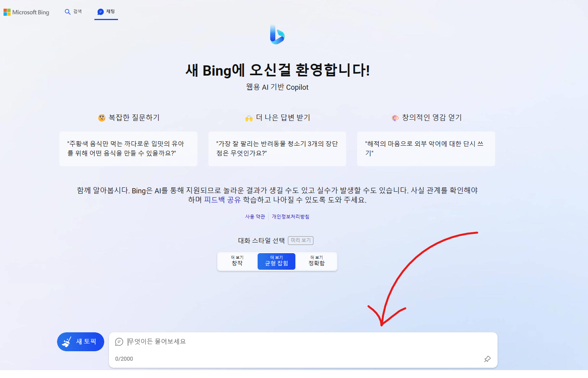This screenshot has width=588, height=378.
Task: Click the Microsoft Bing logo
Action: [26, 12]
